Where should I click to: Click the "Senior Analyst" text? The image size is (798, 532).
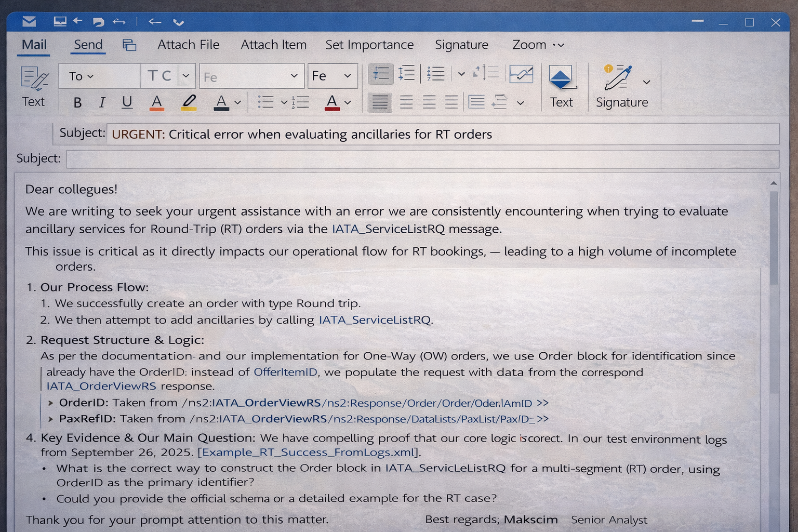point(609,520)
